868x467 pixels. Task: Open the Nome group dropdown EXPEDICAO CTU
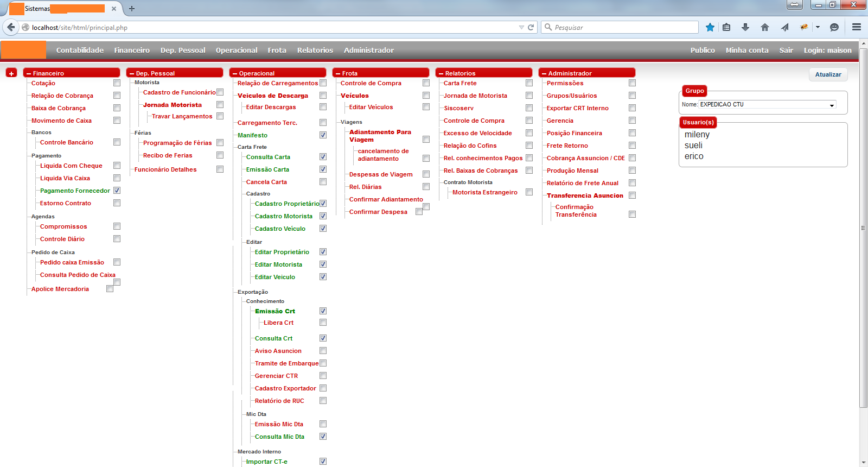pyautogui.click(x=767, y=104)
